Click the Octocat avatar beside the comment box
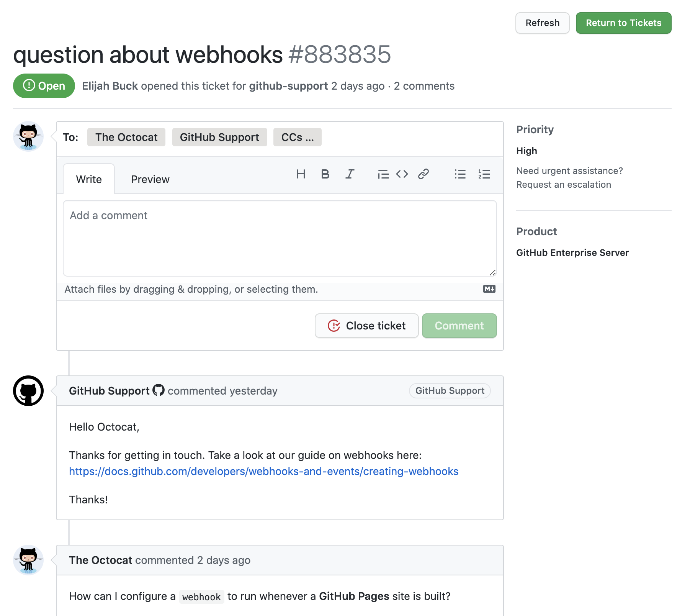This screenshot has height=616, width=677. click(x=28, y=136)
